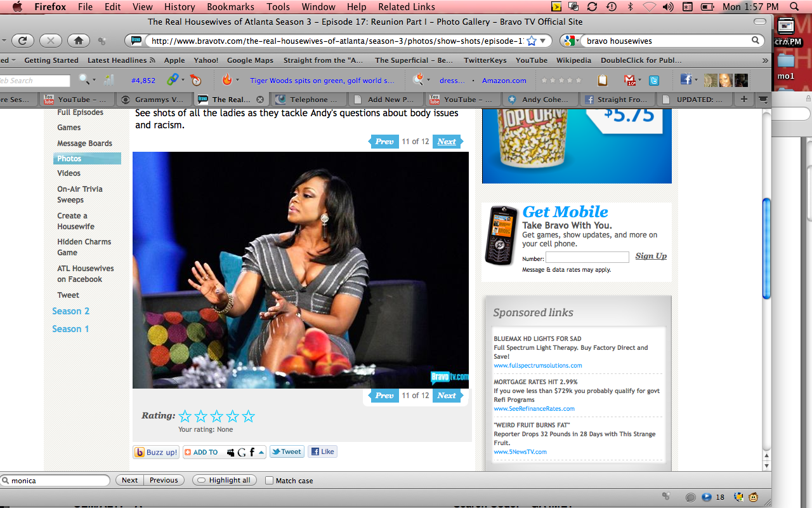Toggle Highlight all in find bar

[225, 481]
